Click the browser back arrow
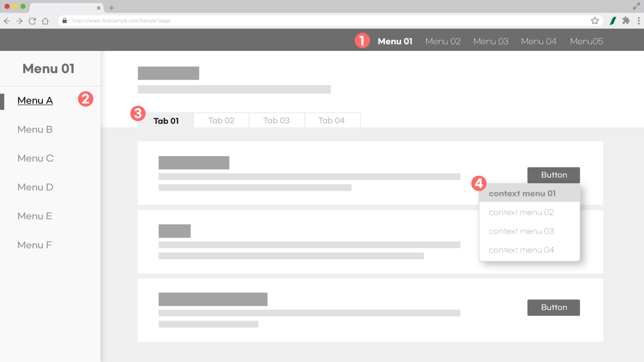This screenshot has height=362, width=644. [x=7, y=21]
